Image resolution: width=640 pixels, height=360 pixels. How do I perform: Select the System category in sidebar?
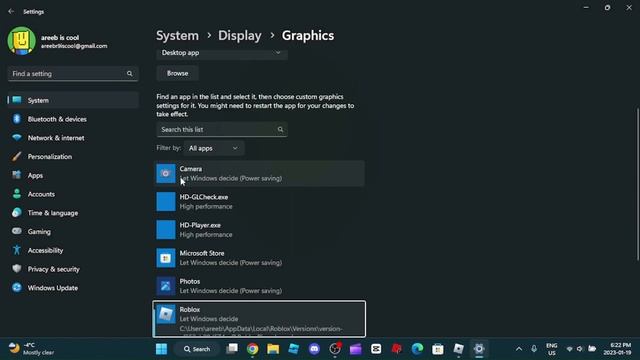[x=73, y=100]
